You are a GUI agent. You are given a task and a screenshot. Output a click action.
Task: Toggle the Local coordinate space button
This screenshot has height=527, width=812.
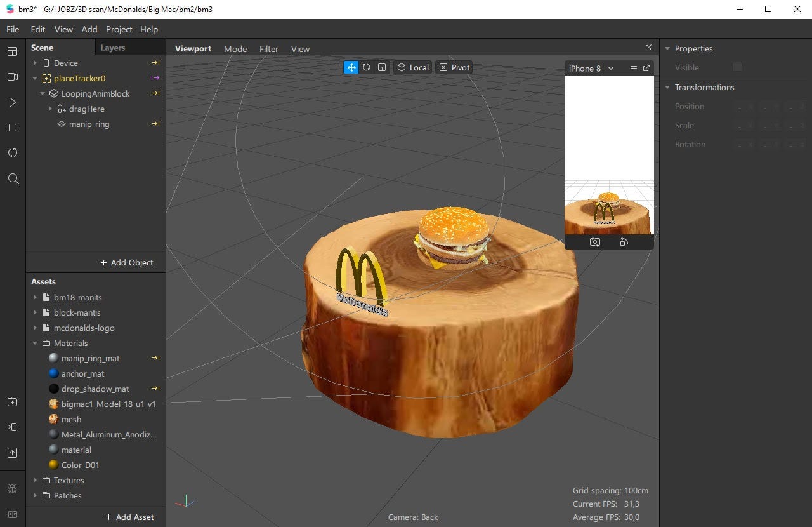(412, 67)
